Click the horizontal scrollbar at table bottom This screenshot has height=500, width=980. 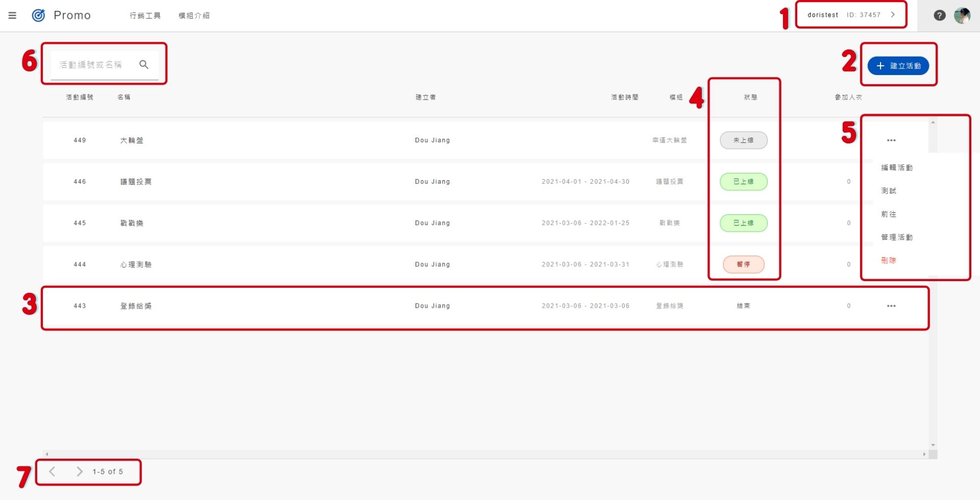click(x=485, y=454)
